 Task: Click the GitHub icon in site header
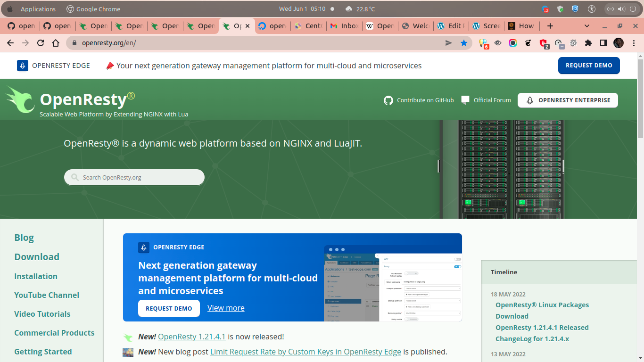388,100
